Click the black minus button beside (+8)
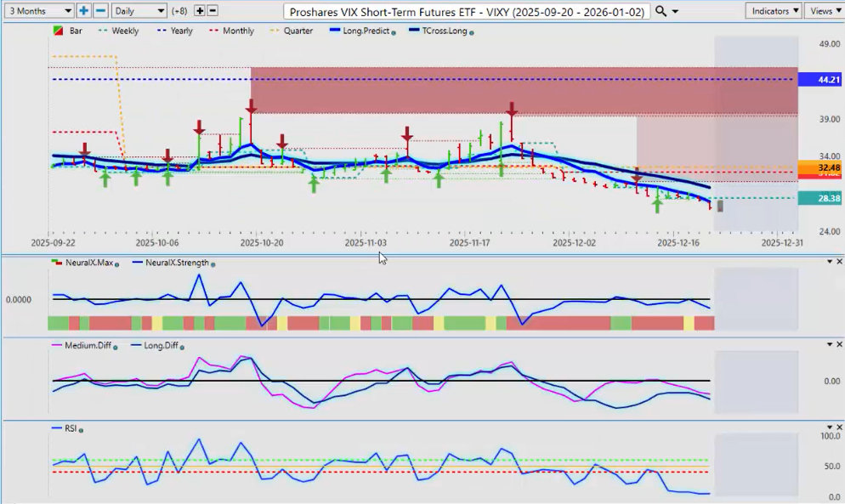845x504 pixels. click(213, 11)
